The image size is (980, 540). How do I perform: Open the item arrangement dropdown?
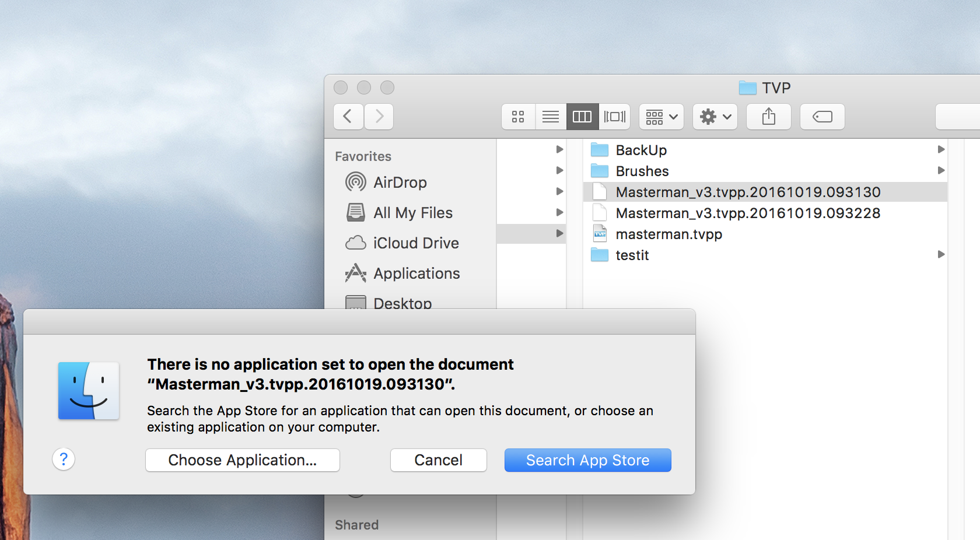(x=661, y=117)
